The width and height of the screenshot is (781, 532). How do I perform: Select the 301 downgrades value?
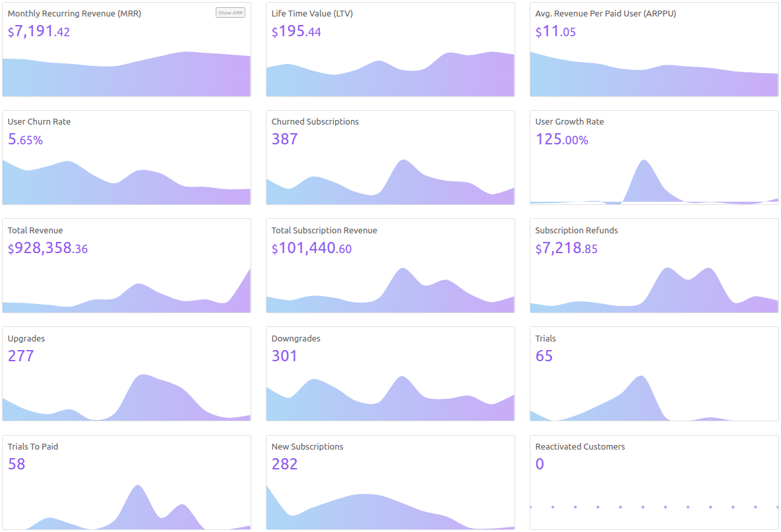[x=284, y=356]
